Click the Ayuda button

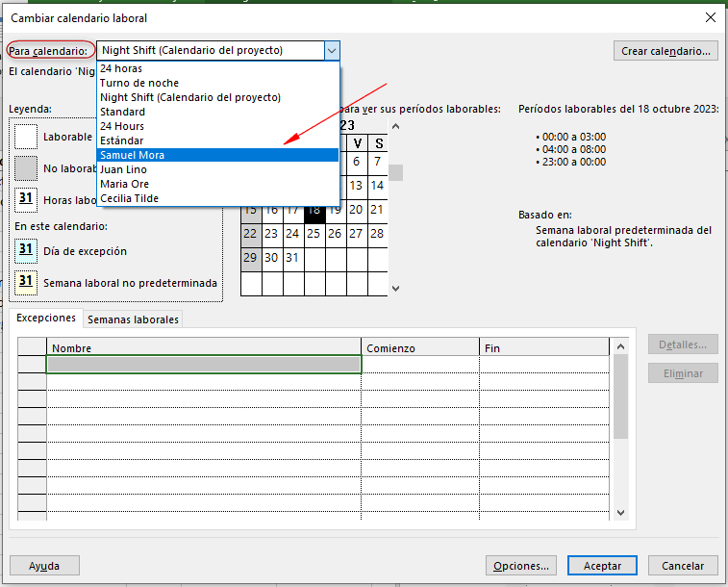pos(44,566)
